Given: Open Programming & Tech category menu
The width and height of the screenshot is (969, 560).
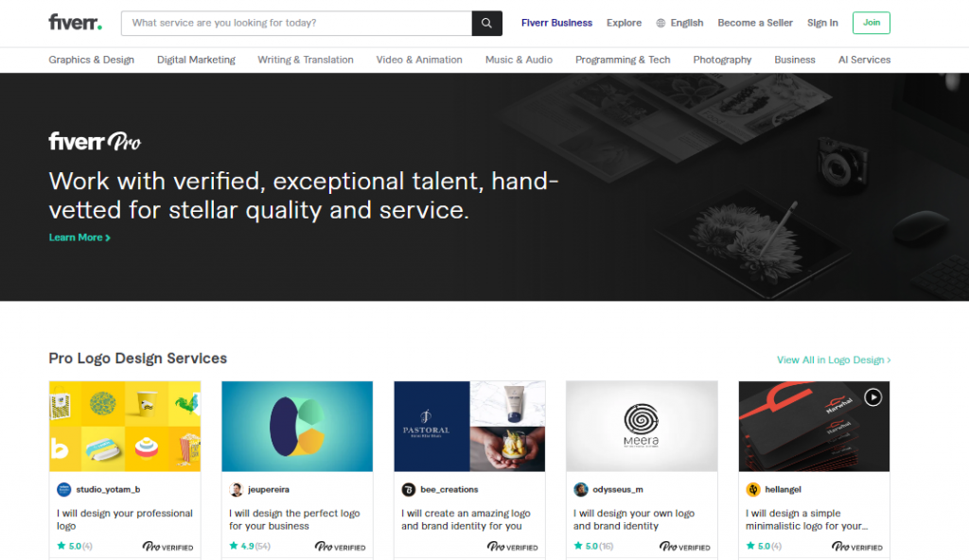Looking at the screenshot, I should [x=623, y=60].
